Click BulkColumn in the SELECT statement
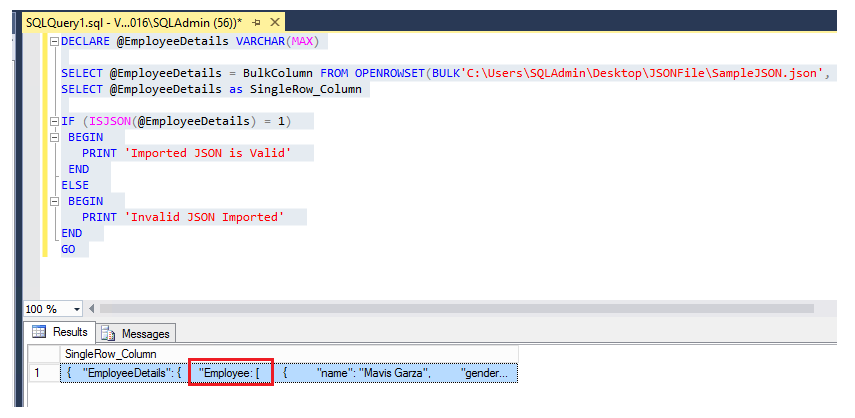 click(x=278, y=74)
